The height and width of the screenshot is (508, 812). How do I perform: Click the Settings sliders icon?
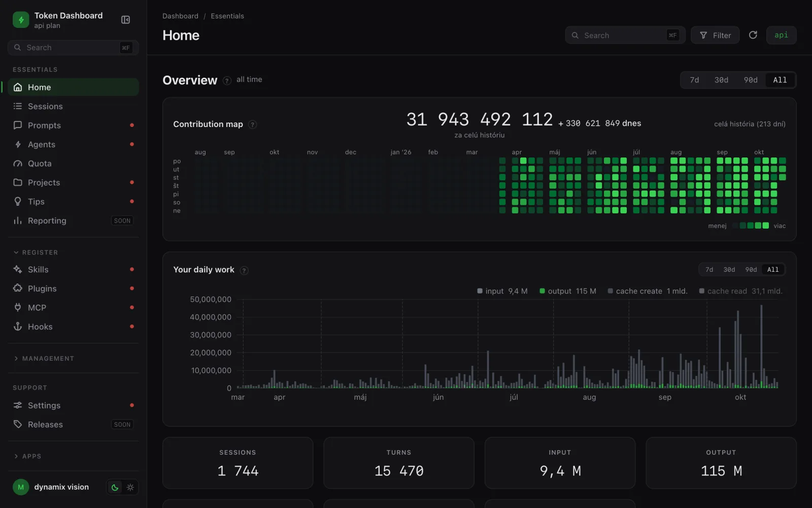tap(18, 405)
